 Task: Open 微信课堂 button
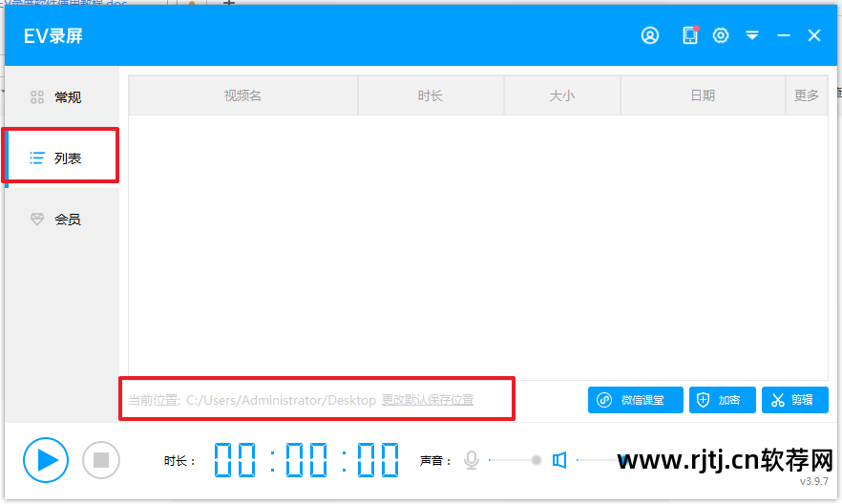click(635, 400)
